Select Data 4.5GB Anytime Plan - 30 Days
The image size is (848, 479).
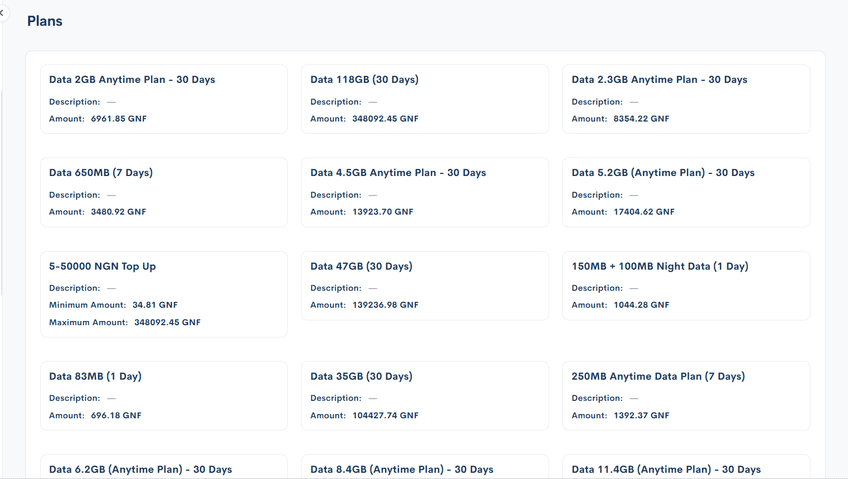tap(398, 172)
